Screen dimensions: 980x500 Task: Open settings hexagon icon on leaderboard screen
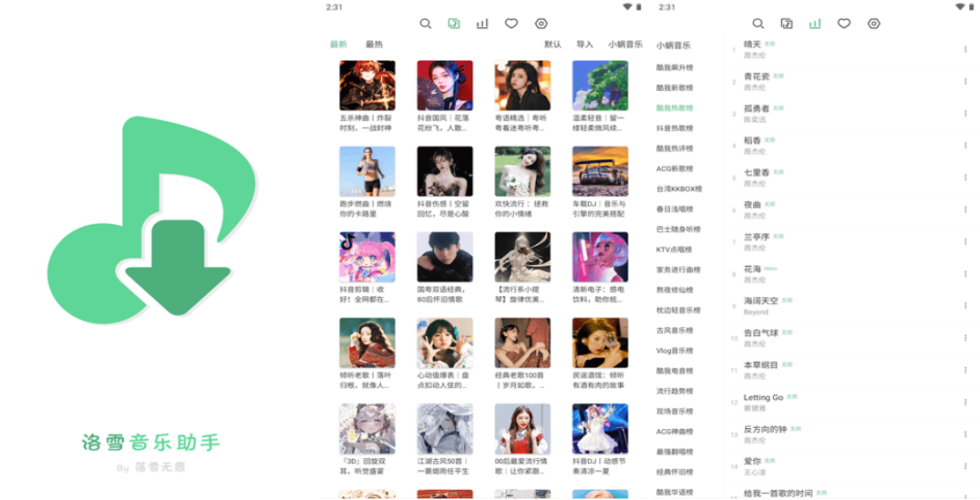pyautogui.click(x=873, y=24)
